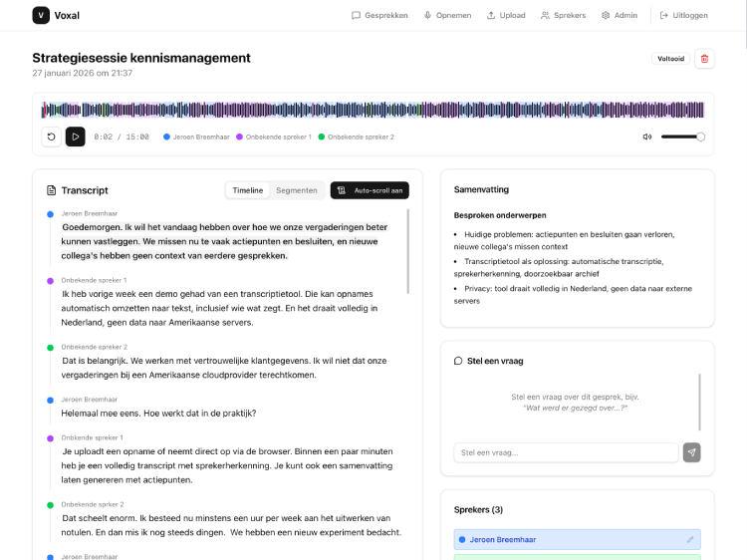The width and height of the screenshot is (747, 560).
Task: Click the red delete recording trash icon
Action: 705,59
